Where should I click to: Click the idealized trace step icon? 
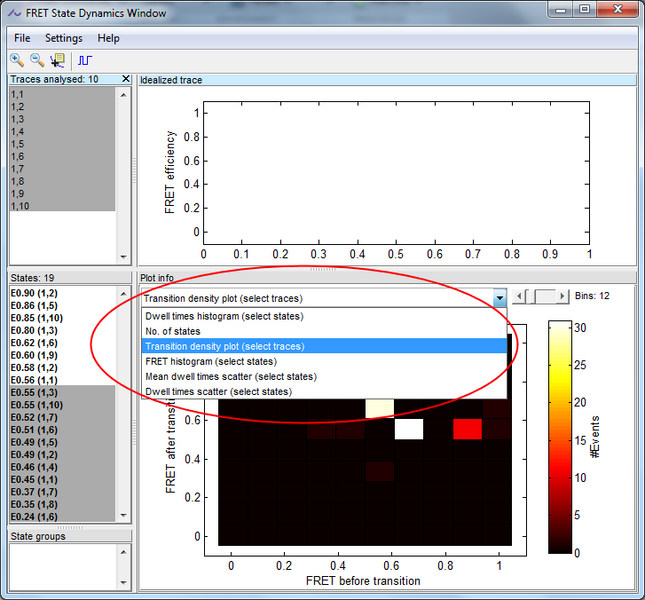tap(84, 60)
